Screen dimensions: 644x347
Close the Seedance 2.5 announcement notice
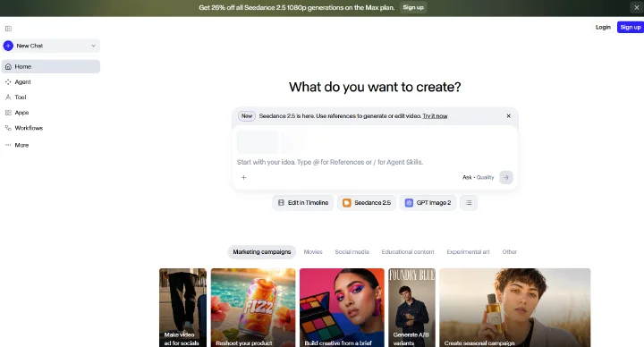coord(508,115)
